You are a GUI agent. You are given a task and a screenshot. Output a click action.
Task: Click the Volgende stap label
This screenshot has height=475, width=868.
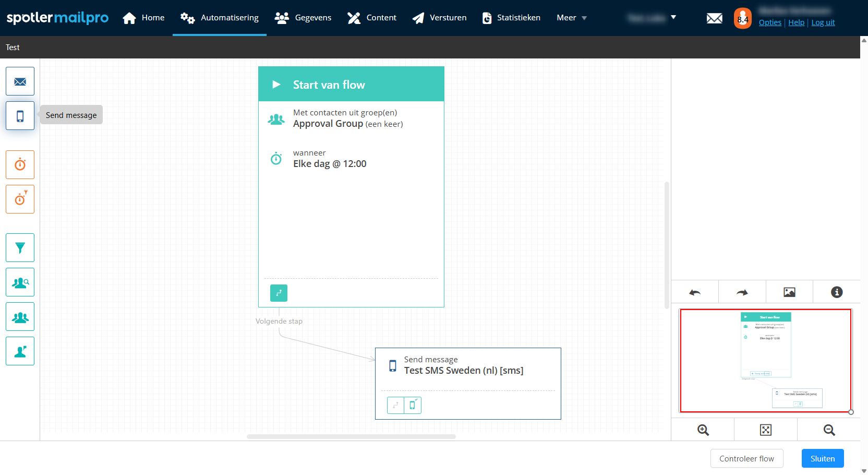click(x=279, y=321)
